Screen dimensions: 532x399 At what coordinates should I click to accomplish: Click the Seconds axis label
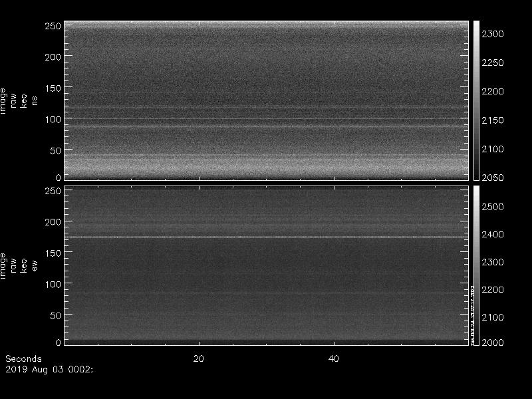coord(23,358)
